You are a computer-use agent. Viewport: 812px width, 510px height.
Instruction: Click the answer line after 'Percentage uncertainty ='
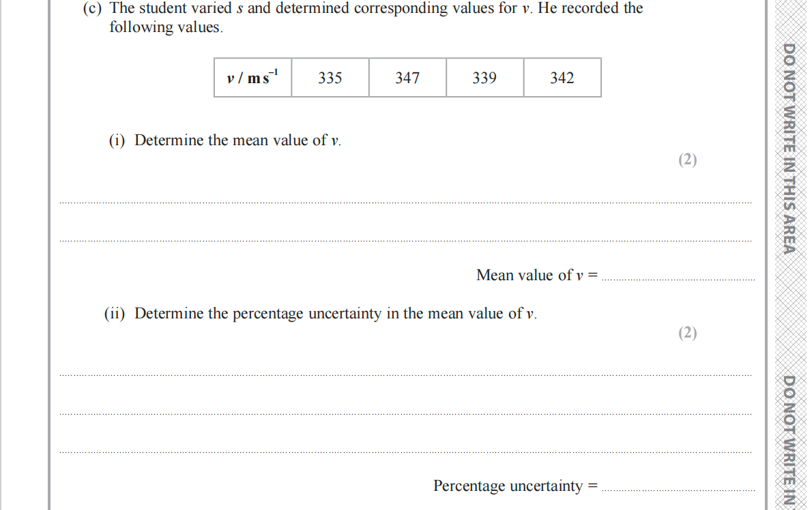tap(679, 489)
